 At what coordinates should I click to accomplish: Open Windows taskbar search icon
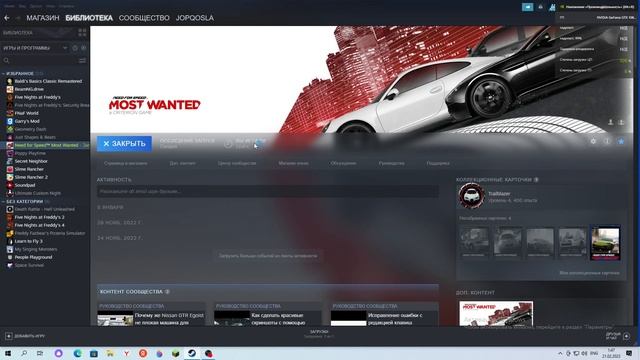point(24,353)
